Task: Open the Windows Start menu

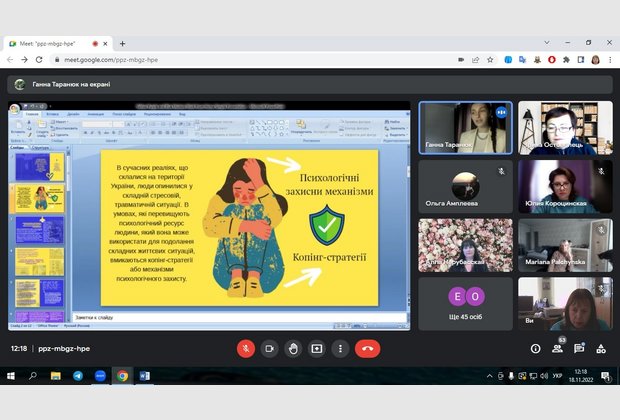Action: pyautogui.click(x=11, y=376)
